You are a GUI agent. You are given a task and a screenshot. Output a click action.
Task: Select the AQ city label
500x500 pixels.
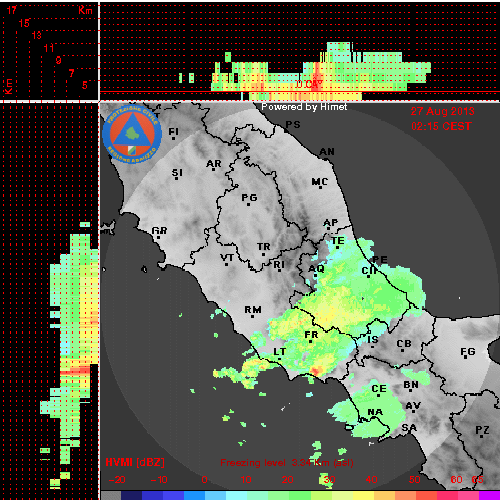[316, 269]
